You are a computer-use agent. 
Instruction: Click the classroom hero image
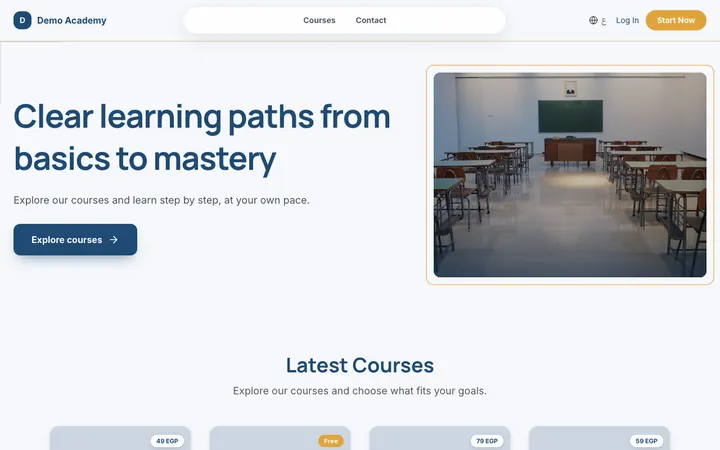(x=570, y=174)
